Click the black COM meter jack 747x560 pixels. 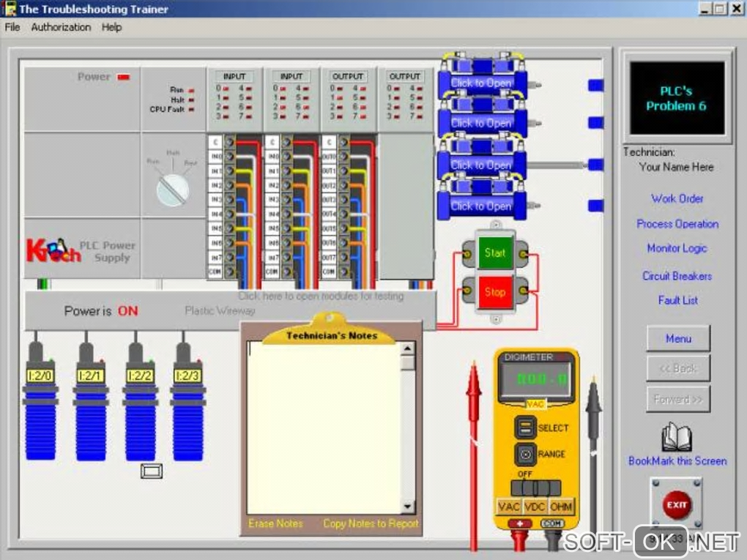click(x=553, y=524)
